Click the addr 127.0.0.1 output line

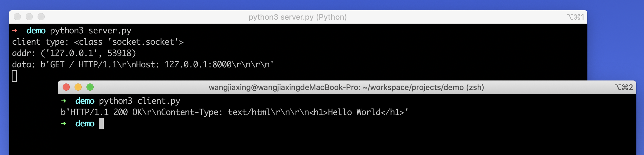74,53
